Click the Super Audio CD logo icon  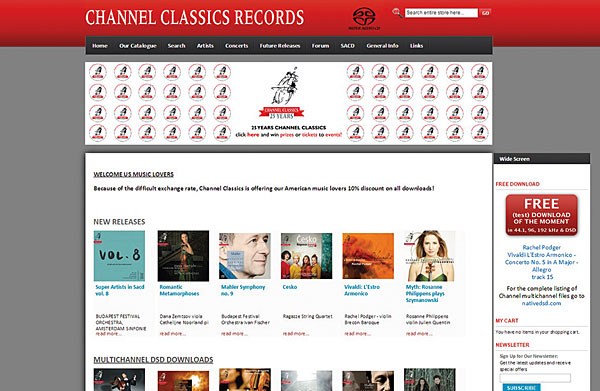[364, 18]
